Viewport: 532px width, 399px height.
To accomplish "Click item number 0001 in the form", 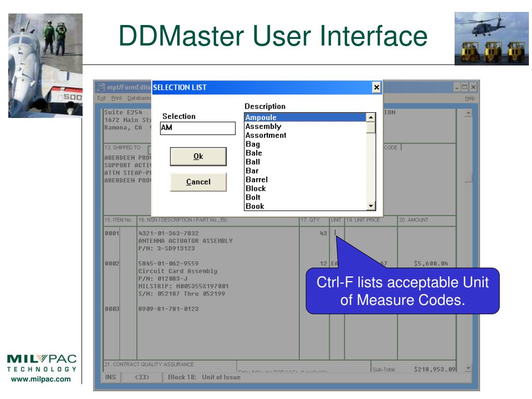I will (112, 233).
